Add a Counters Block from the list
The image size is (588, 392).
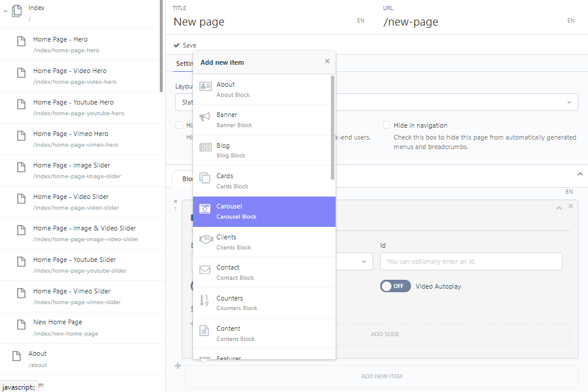264,303
